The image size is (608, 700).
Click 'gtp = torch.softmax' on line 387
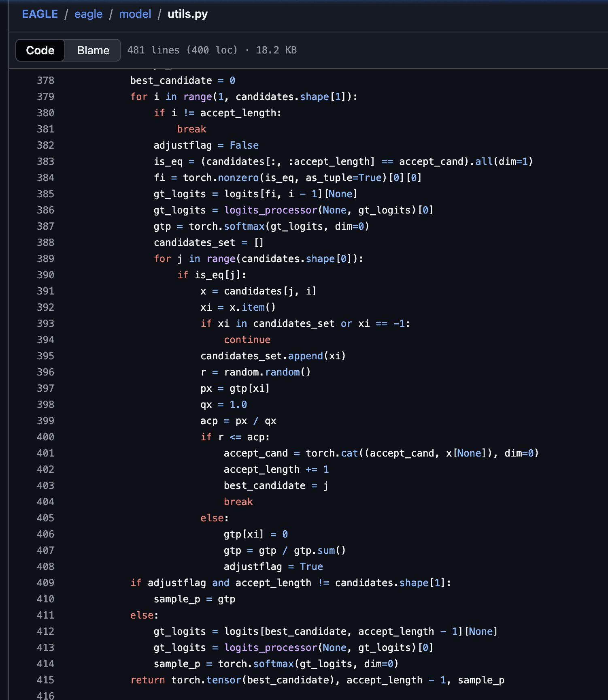coord(209,226)
